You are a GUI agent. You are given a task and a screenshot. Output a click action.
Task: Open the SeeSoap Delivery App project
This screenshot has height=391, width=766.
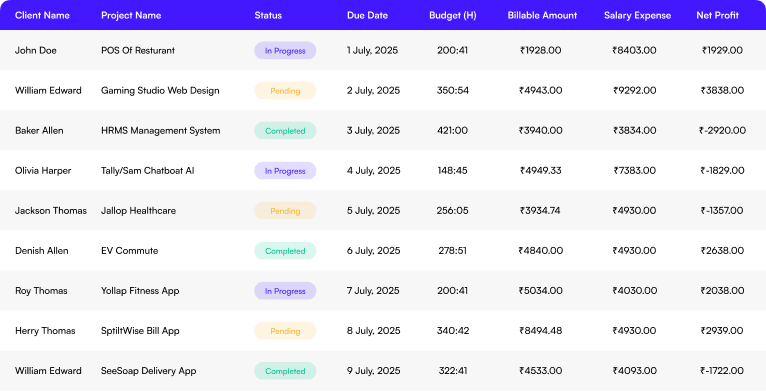149,371
